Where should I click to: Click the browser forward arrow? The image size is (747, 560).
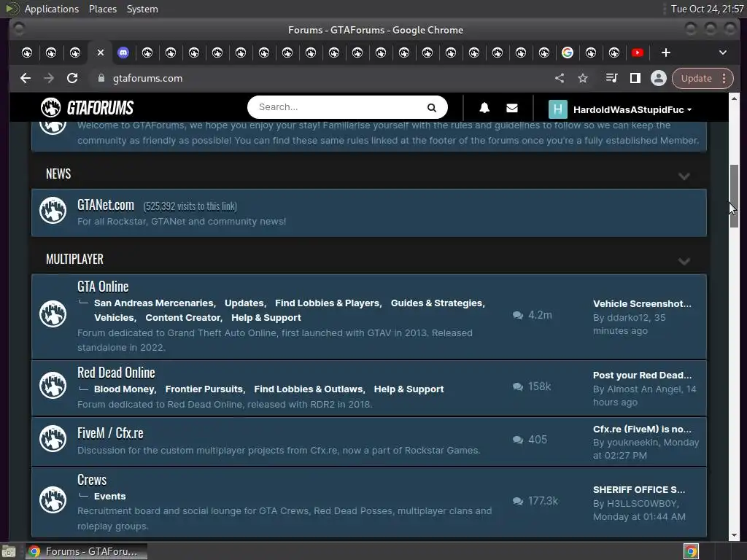49,78
